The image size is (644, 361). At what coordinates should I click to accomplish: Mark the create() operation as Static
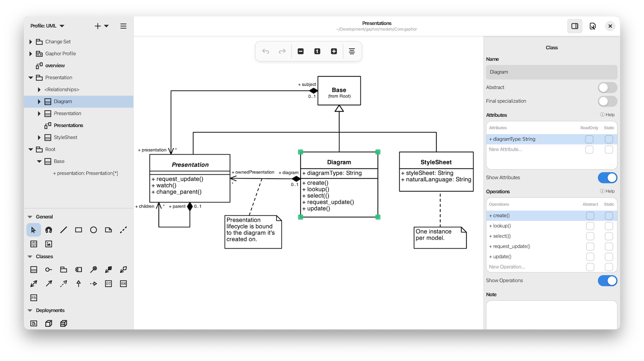tap(609, 216)
